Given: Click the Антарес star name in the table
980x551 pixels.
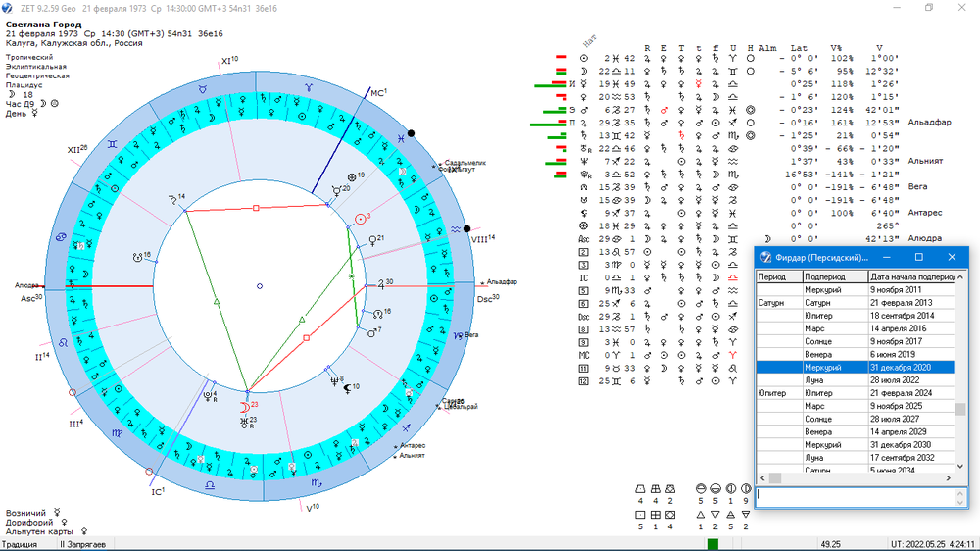Looking at the screenshot, I should tap(924, 213).
